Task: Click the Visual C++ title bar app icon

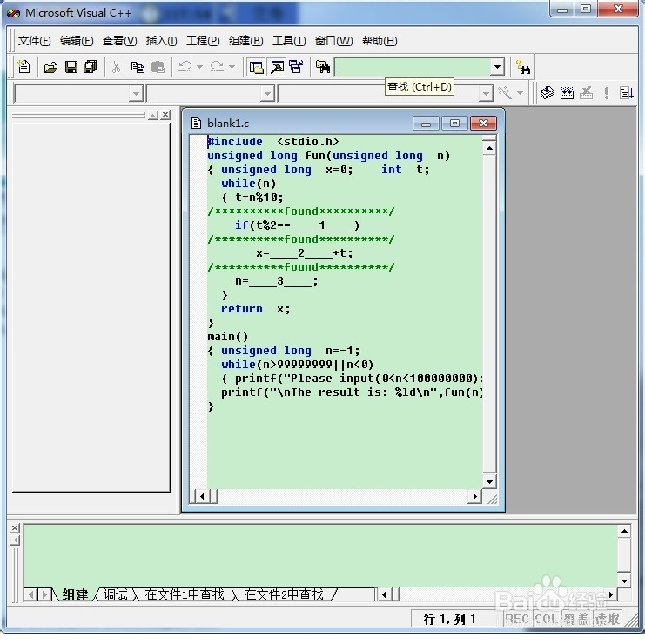Action: pos(13,13)
